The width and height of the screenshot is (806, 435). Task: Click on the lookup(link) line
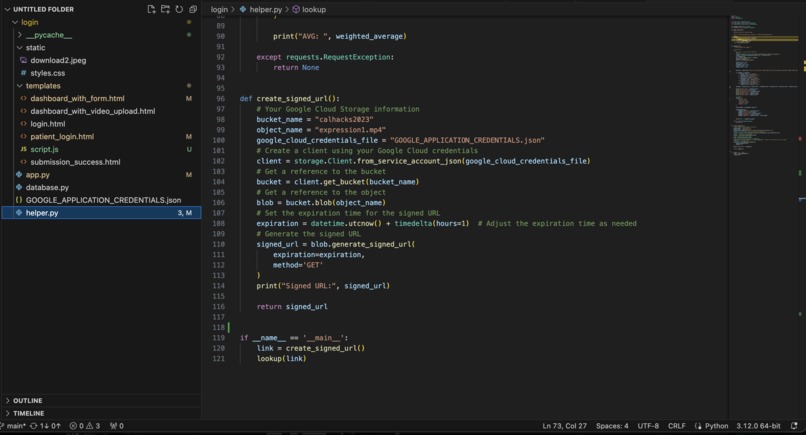click(281, 358)
